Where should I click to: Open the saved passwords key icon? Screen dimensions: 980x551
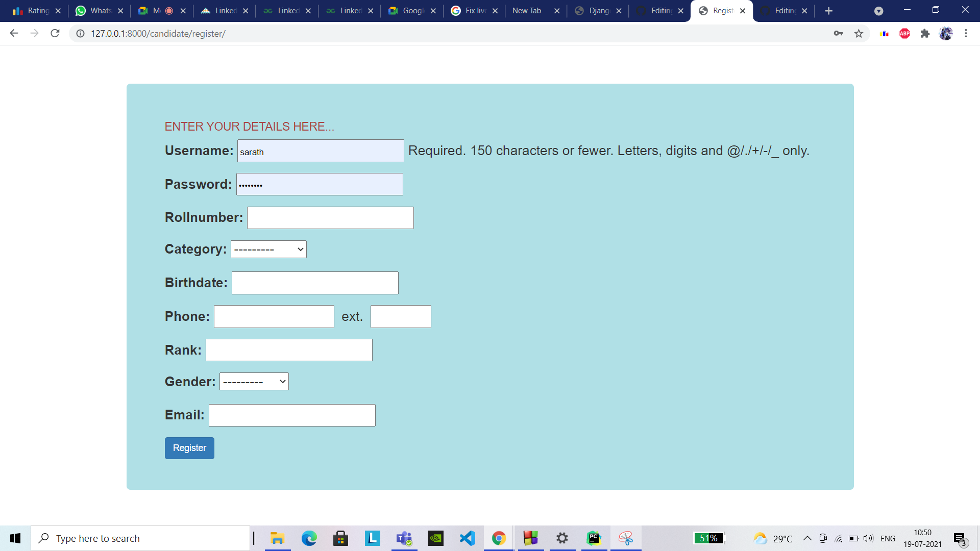click(x=838, y=34)
